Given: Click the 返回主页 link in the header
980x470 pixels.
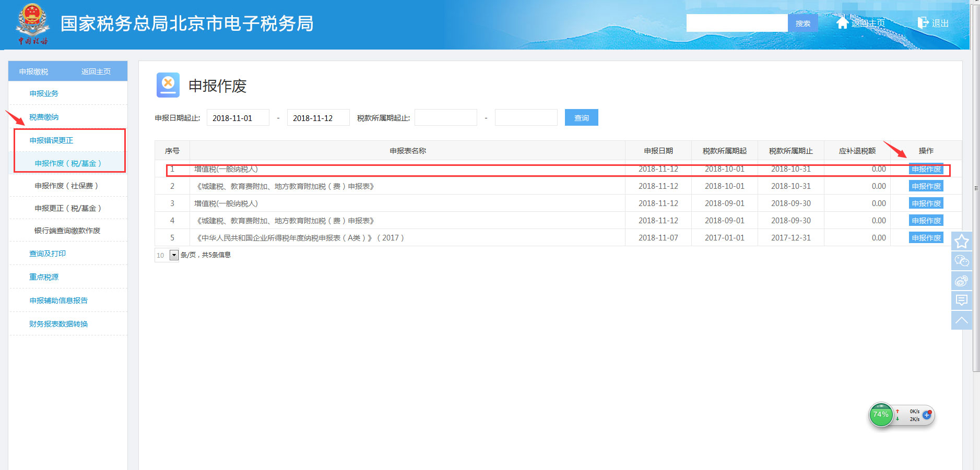Looking at the screenshot, I should pyautogui.click(x=868, y=23).
